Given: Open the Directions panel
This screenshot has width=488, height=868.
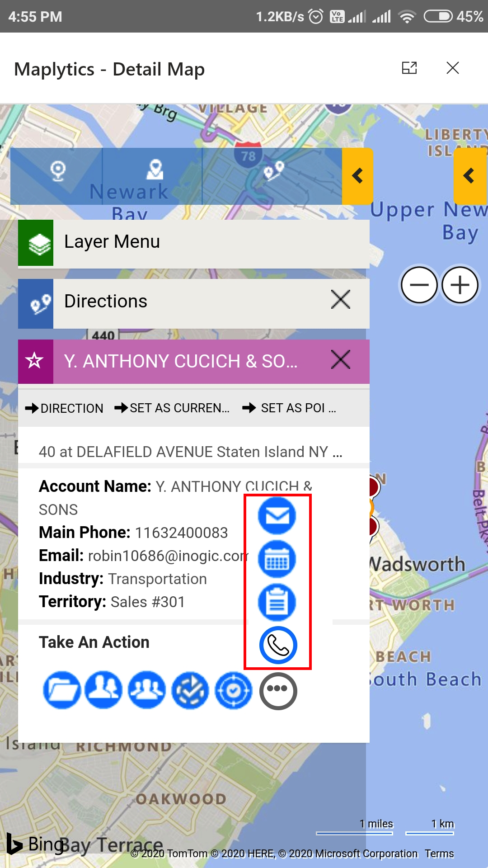Looking at the screenshot, I should pos(194,303).
